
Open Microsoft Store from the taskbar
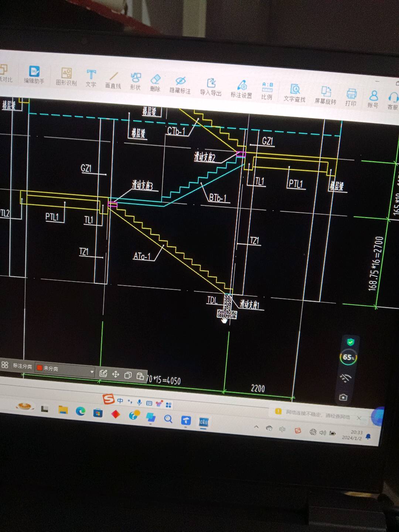98,412
